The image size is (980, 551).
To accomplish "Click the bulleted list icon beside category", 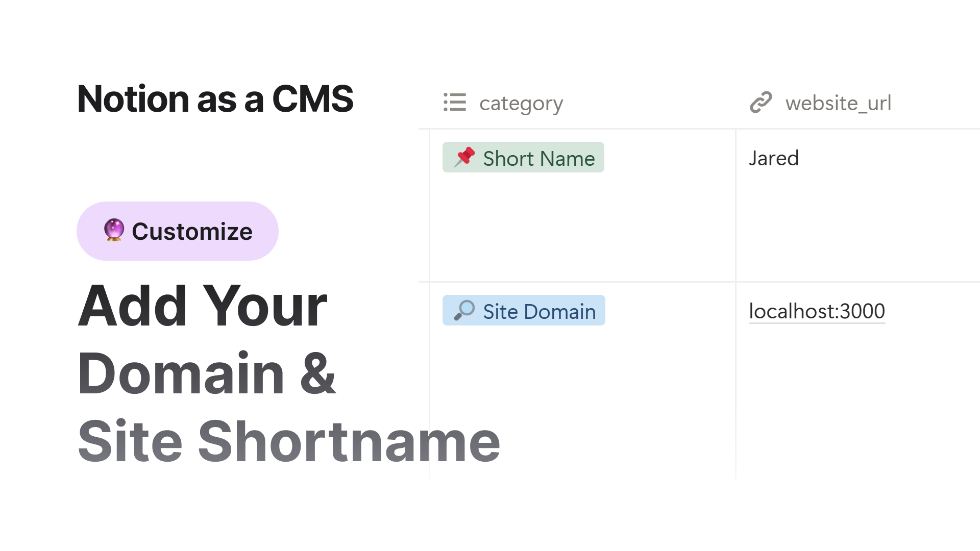I will pos(454,103).
